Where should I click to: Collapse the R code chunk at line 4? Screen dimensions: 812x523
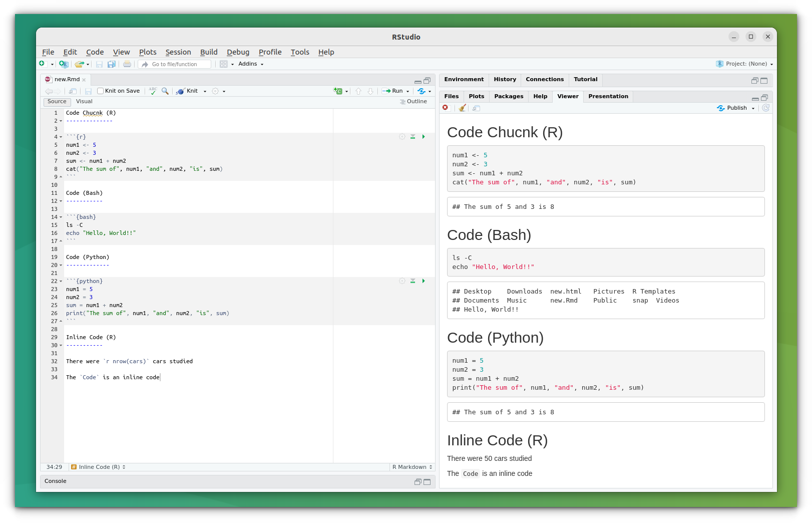(x=60, y=136)
